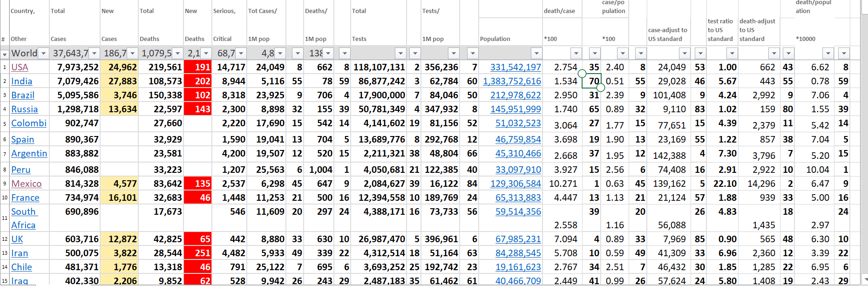This screenshot has height=286, width=868.
Task: Follow the Russia country link
Action: point(24,109)
